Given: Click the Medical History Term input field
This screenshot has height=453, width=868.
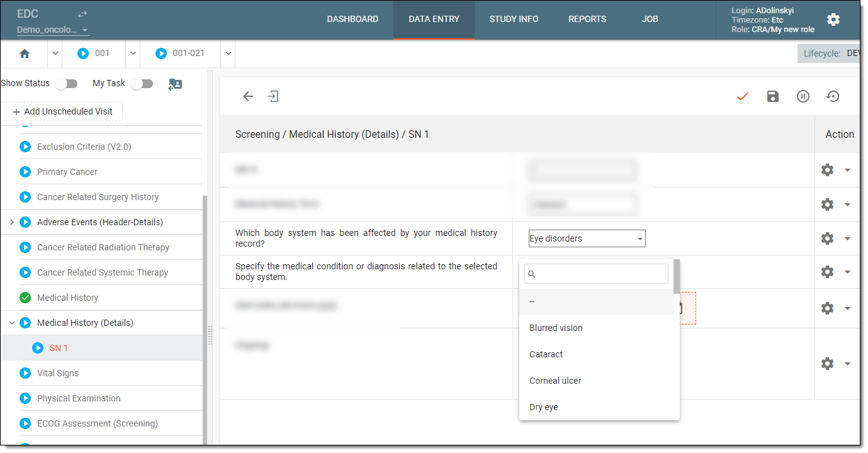Looking at the screenshot, I should tap(582, 204).
